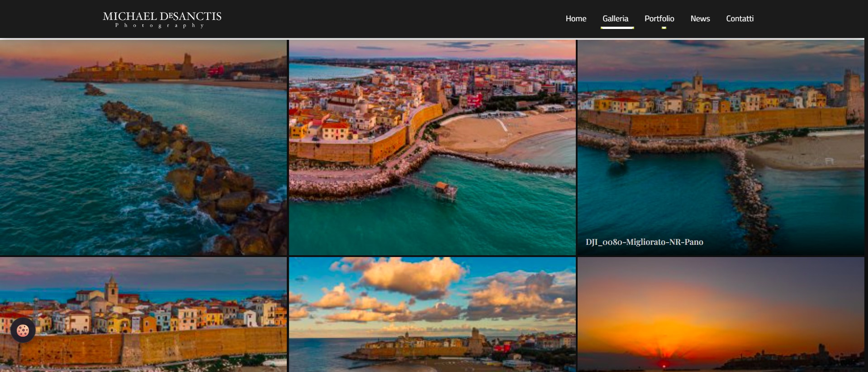Navigate to the News section

tap(700, 19)
